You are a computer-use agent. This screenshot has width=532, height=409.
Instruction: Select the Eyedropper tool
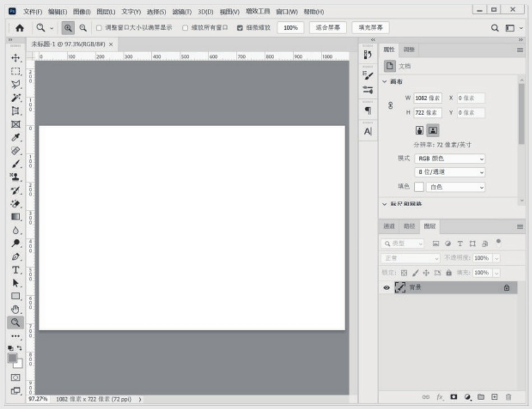pyautogui.click(x=16, y=137)
